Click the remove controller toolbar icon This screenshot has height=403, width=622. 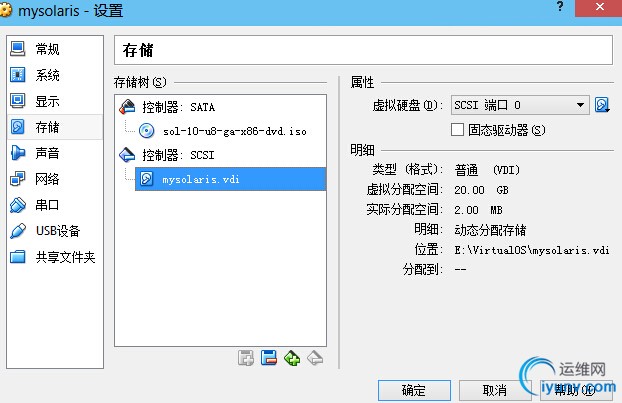point(315,358)
